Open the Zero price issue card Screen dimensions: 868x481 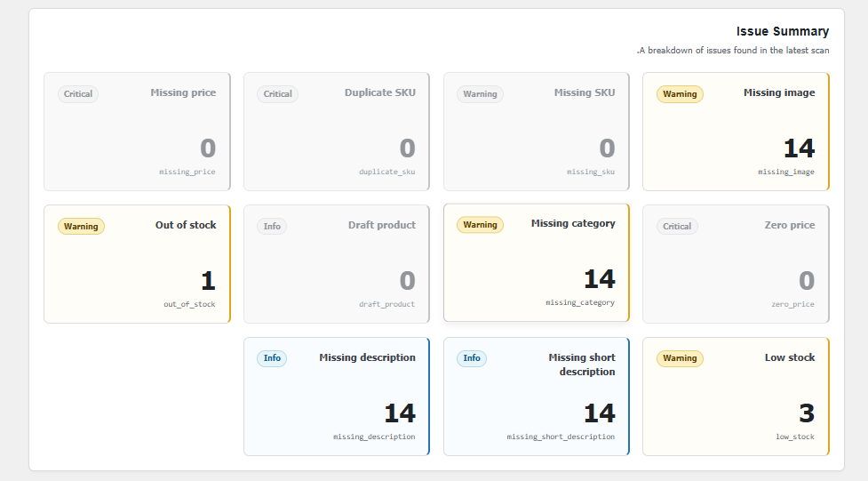click(x=737, y=264)
